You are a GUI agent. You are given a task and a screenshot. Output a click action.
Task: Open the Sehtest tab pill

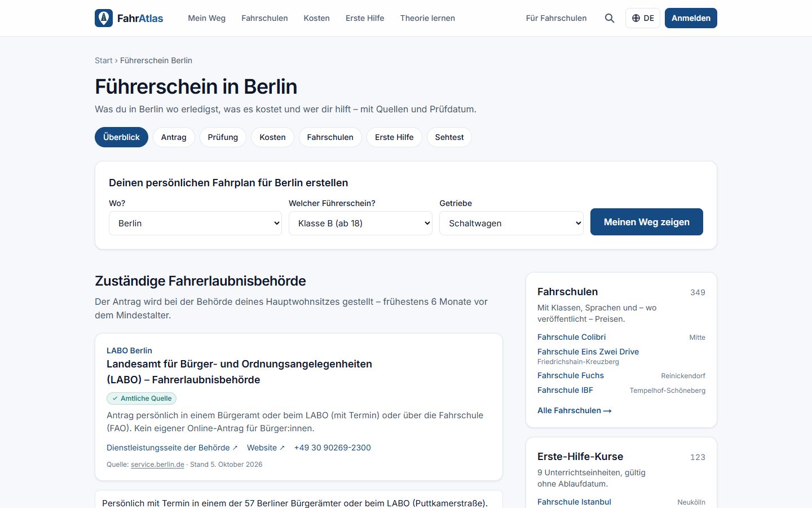pyautogui.click(x=449, y=137)
